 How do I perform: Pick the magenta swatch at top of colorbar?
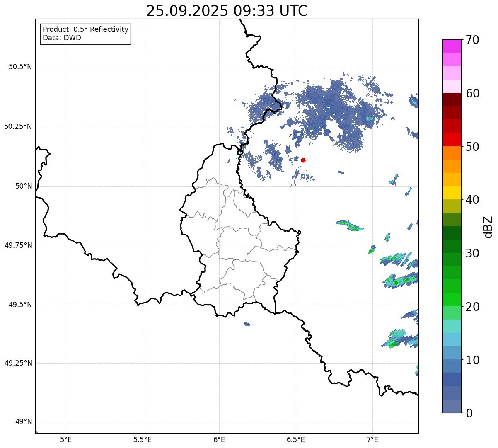(x=452, y=46)
